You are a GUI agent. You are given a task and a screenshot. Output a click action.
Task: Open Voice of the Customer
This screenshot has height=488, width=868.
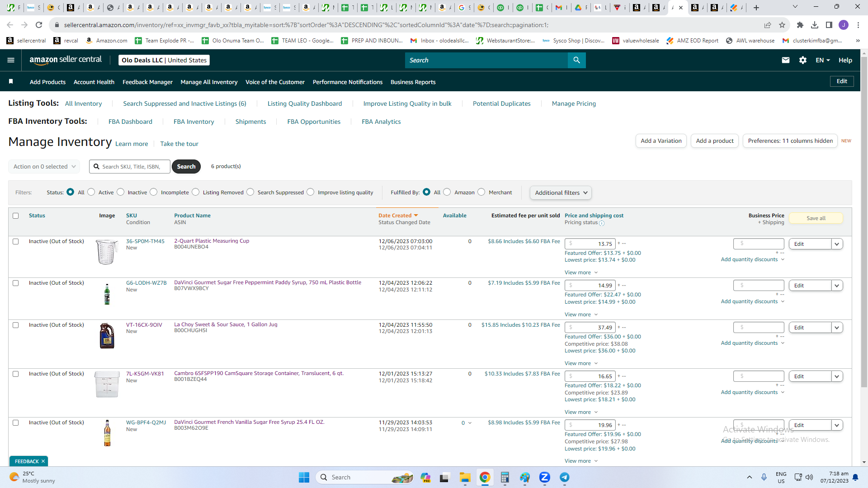click(x=275, y=82)
